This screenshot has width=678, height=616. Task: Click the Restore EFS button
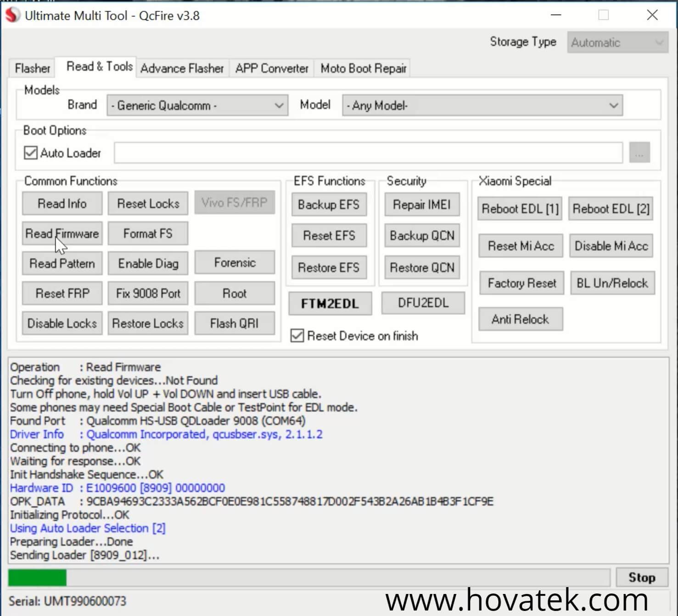click(329, 268)
